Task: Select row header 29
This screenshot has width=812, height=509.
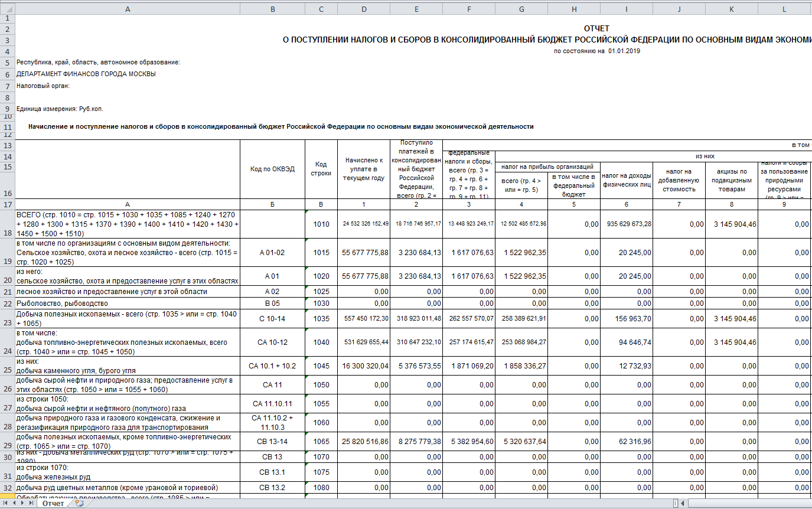Action: [x=7, y=442]
